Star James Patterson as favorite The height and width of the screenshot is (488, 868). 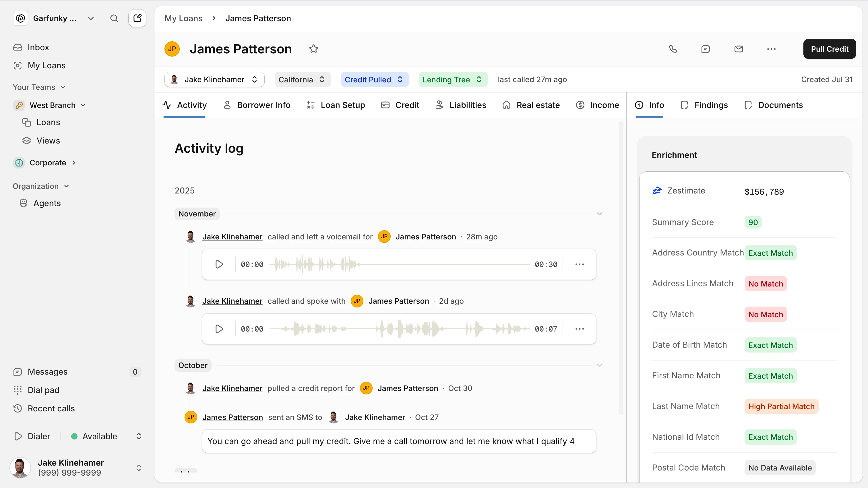313,49
